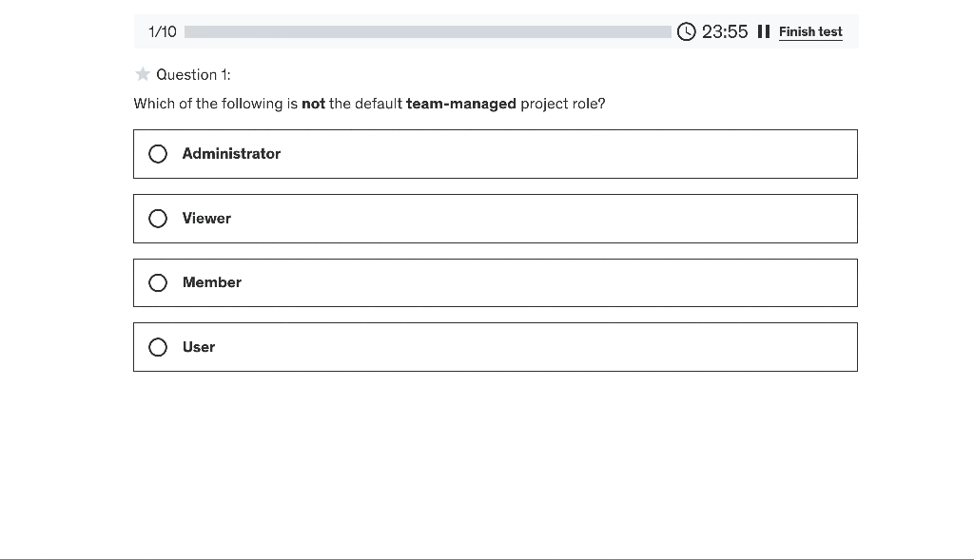Click the word "default" in the question
974x560 pixels.
[379, 104]
